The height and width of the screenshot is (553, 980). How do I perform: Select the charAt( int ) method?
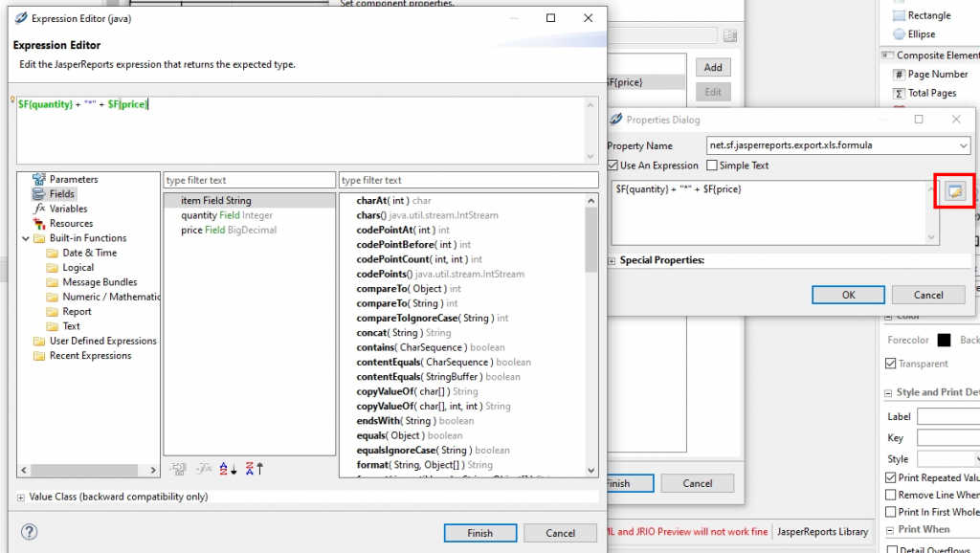(x=393, y=201)
